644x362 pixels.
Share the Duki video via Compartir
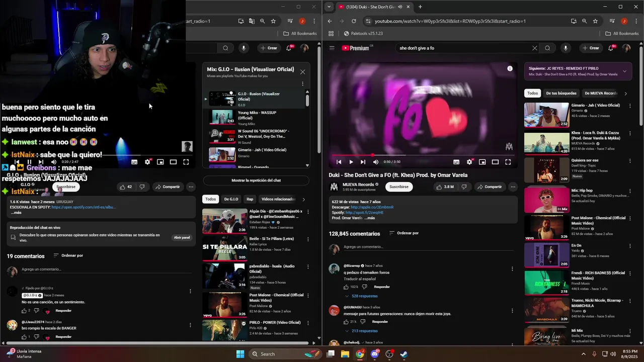[490, 187]
